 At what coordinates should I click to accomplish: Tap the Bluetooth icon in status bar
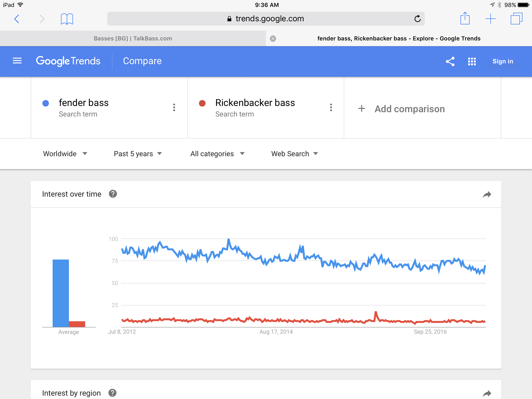tap(499, 5)
